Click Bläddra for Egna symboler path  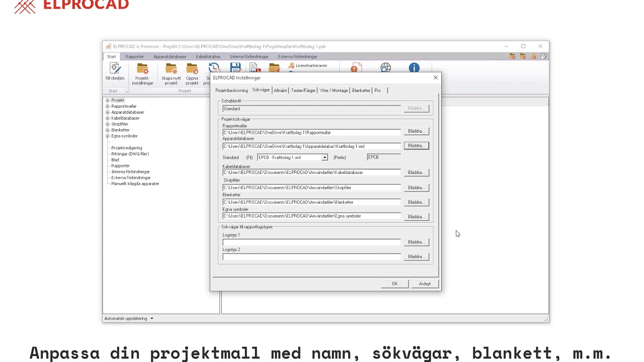(x=416, y=217)
